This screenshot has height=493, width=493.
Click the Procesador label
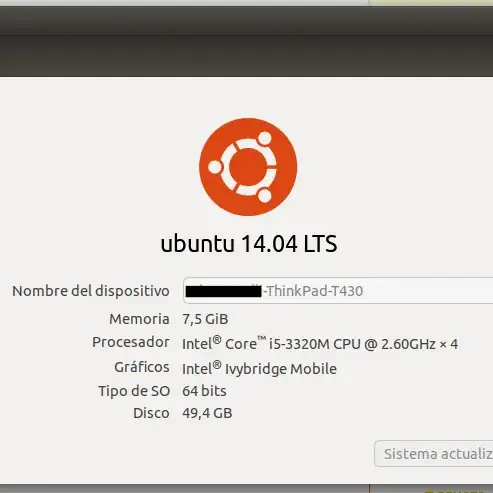(131, 342)
